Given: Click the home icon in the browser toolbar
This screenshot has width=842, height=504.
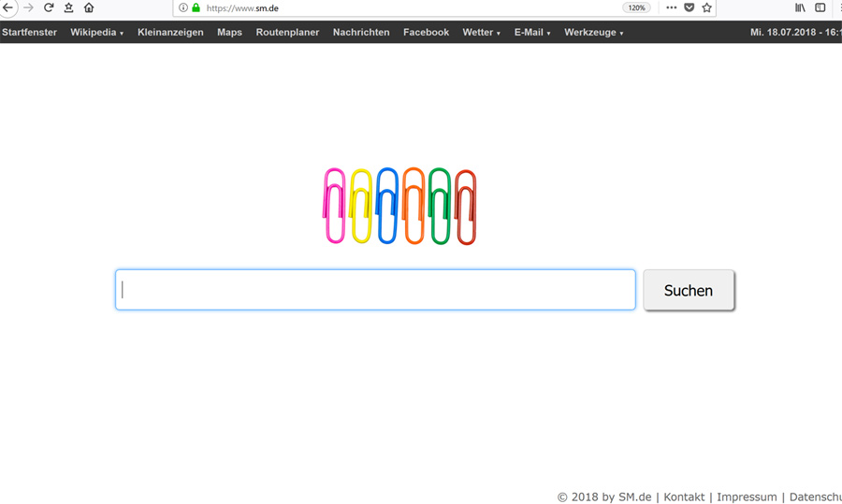Looking at the screenshot, I should point(89,7).
